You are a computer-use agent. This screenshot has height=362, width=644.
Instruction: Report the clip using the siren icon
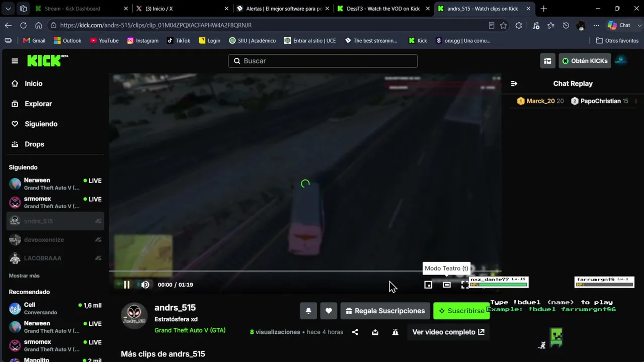[395, 332]
